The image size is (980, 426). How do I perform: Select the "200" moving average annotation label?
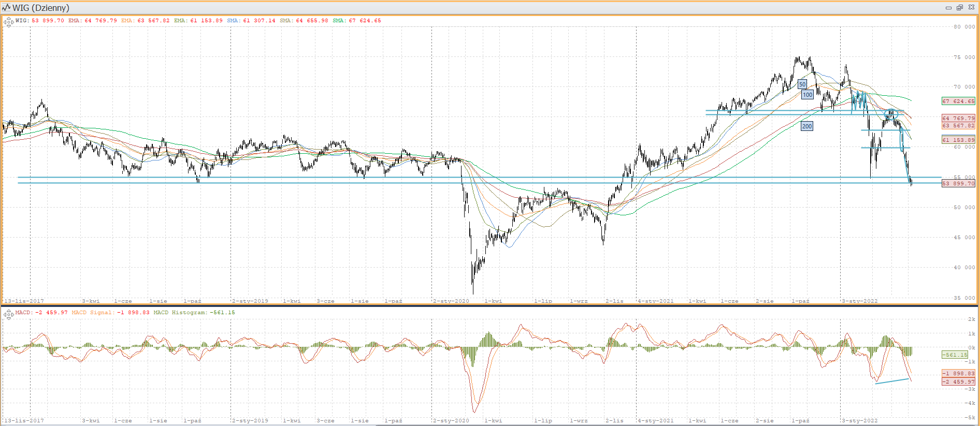[806, 126]
